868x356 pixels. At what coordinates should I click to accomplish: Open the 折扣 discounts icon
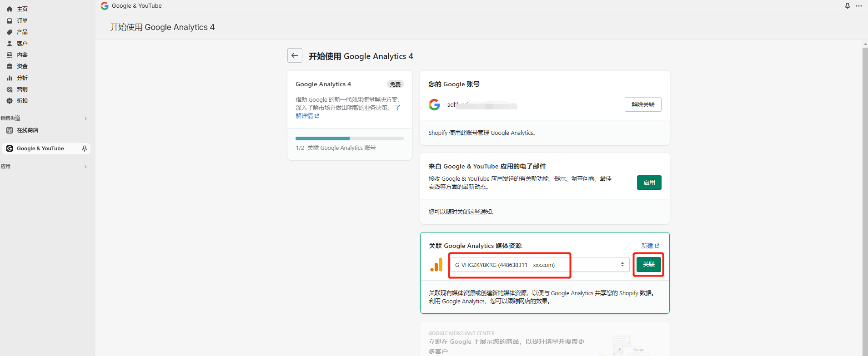(10, 100)
